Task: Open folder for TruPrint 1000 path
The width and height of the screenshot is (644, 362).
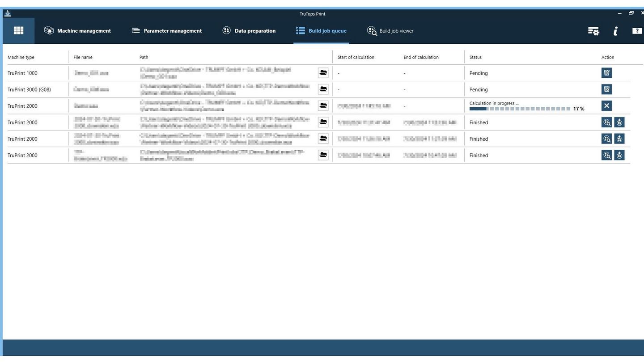Action: 323,73
